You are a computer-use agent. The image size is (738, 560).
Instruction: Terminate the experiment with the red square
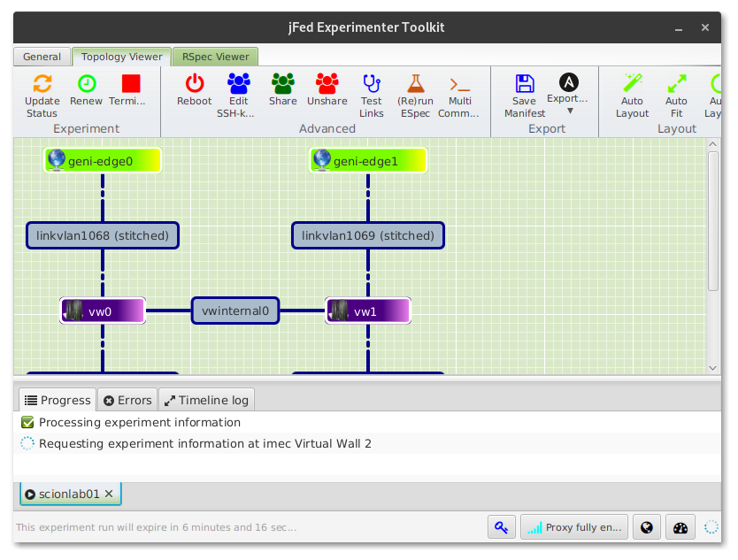[x=131, y=84]
